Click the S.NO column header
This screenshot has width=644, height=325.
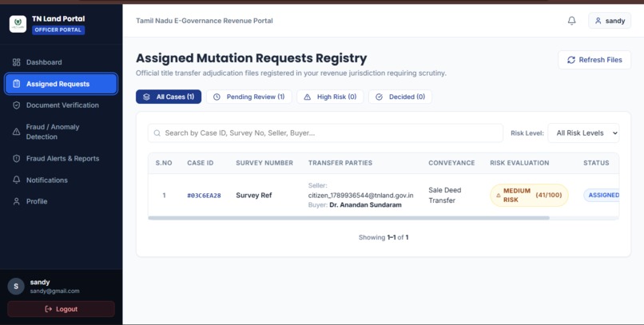(x=164, y=163)
